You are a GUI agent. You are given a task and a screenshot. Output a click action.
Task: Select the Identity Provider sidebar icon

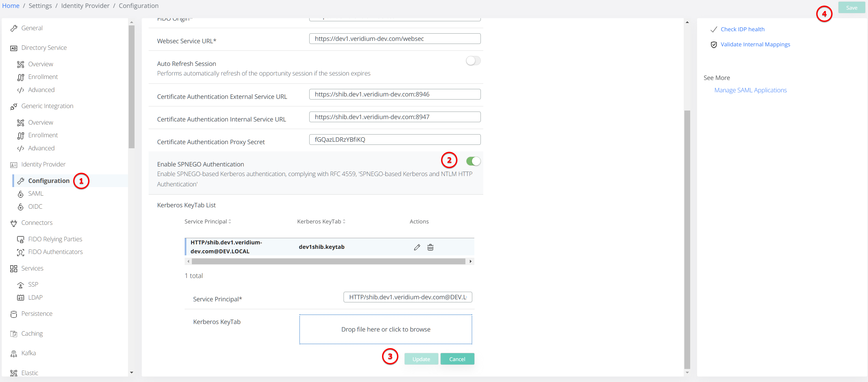point(14,164)
